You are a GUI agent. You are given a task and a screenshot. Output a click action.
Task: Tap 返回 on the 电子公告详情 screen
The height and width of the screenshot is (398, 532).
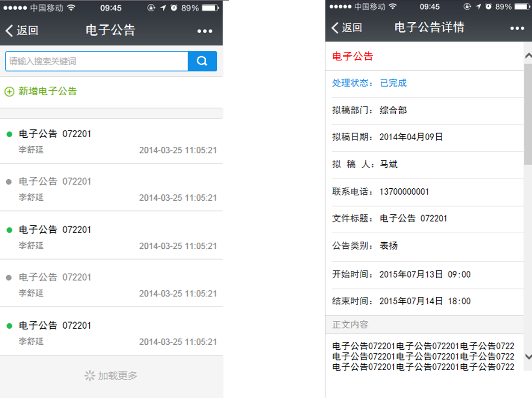point(352,27)
